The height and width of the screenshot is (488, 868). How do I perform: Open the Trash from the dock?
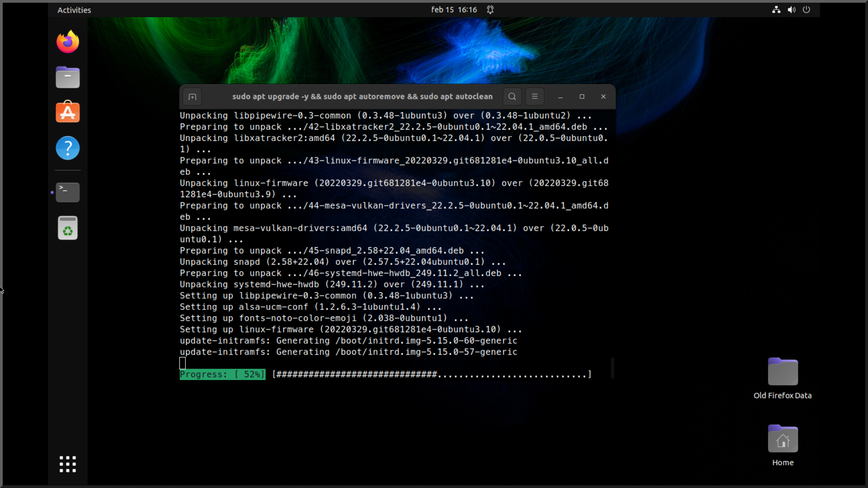67,228
